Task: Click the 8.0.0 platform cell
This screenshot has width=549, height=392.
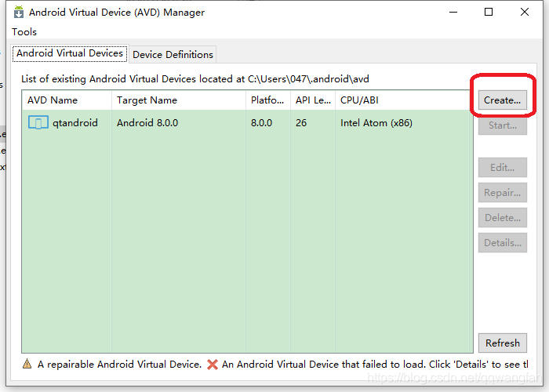Action: (261, 123)
